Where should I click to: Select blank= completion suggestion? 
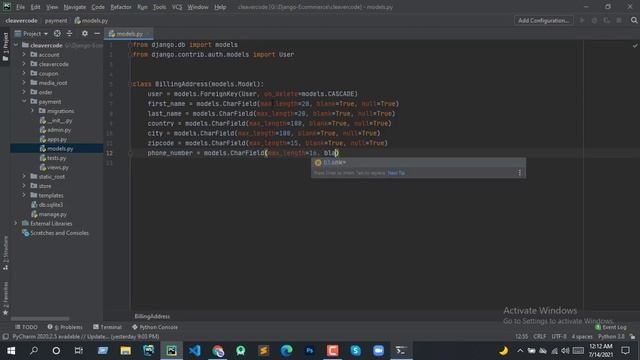click(x=418, y=162)
